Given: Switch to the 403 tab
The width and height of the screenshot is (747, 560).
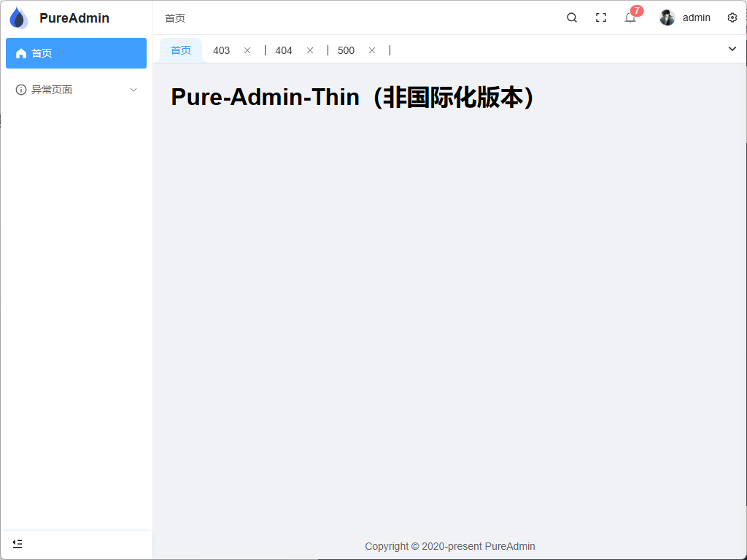Looking at the screenshot, I should pos(222,50).
